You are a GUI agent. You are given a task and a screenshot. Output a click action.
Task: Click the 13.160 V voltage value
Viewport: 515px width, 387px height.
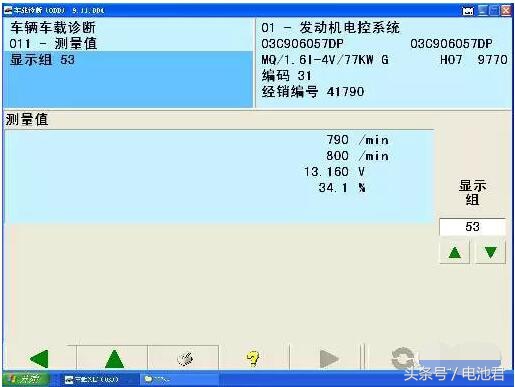click(x=334, y=172)
